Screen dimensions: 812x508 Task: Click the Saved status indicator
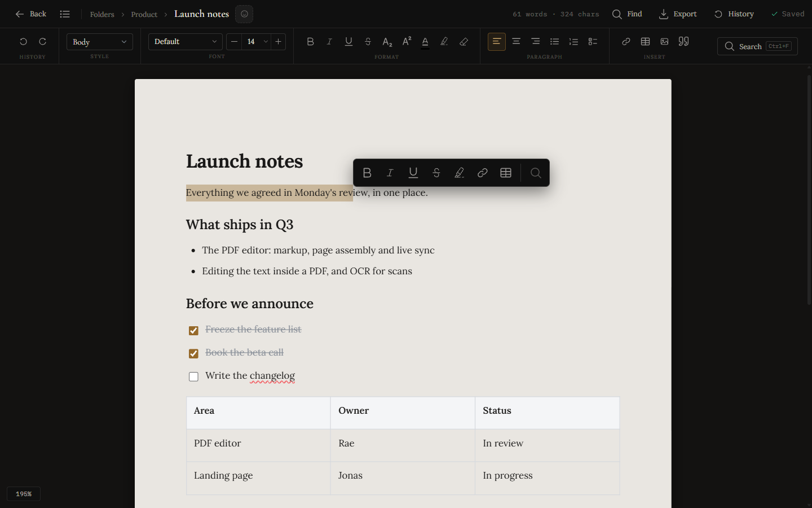(x=788, y=14)
